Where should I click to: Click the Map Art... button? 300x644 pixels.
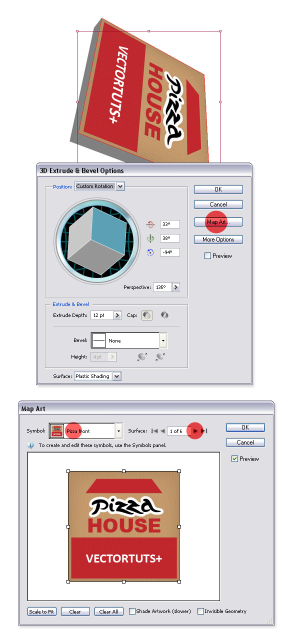(218, 222)
